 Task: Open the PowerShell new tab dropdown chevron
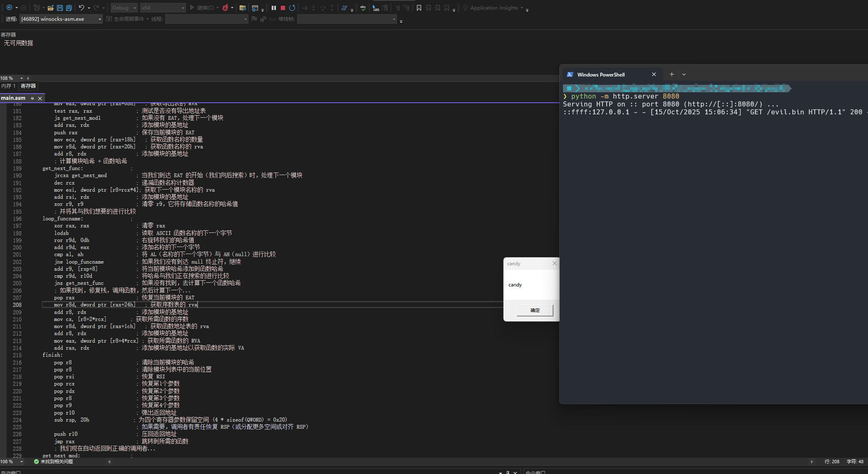click(x=684, y=74)
